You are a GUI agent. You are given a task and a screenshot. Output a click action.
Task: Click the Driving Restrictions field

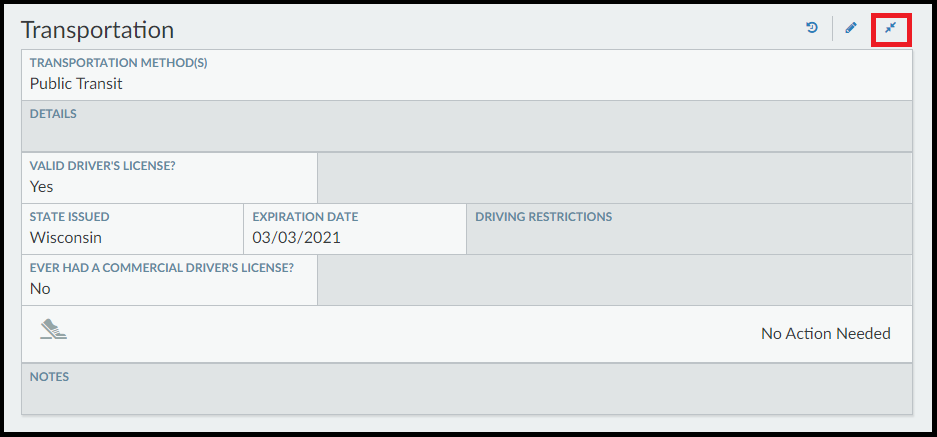[688, 229]
